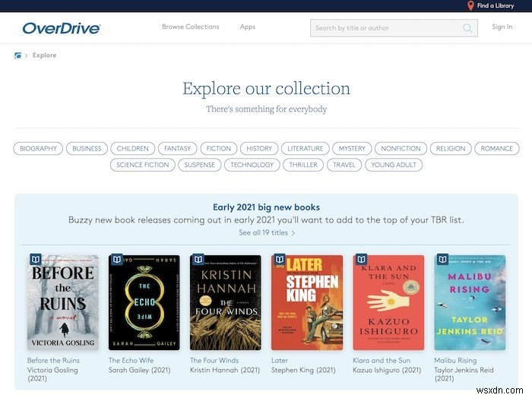Screen dimensions: 532x398
Task: Open Browse Collections menu
Action: 190,27
